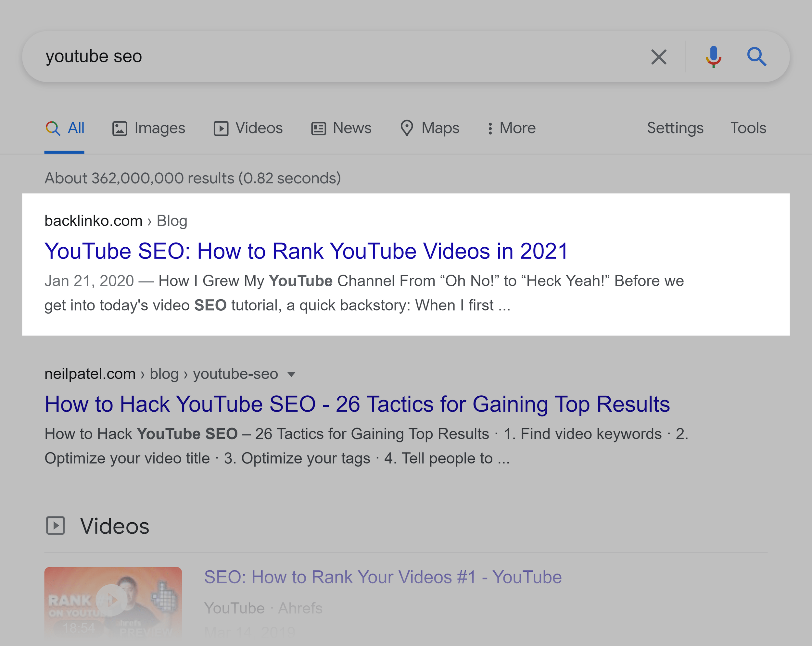Screen dimensions: 812x646
Task: Click the YouTube · Ahrefs source text
Action: (263, 608)
